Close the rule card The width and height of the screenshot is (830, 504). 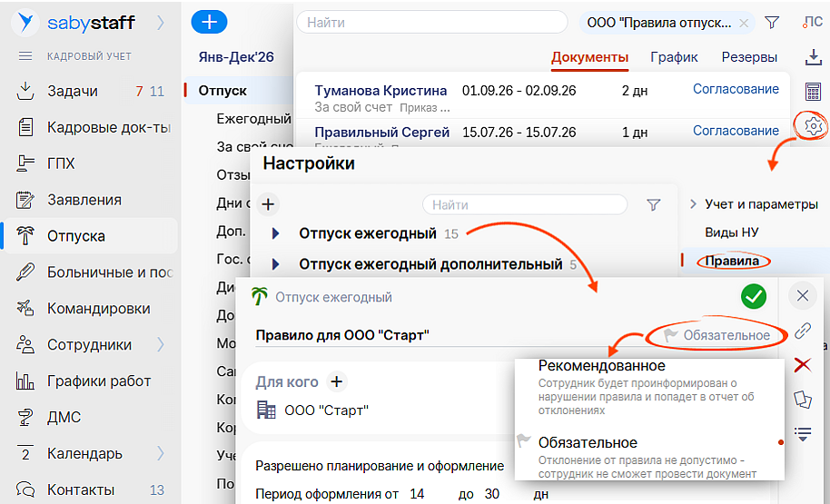[803, 295]
